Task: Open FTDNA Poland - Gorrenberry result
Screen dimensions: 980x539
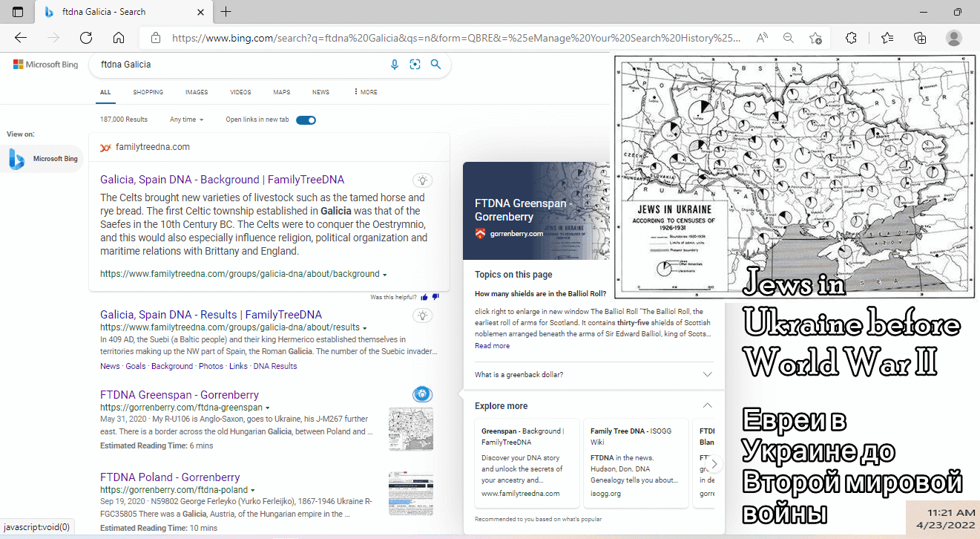Action: pos(170,477)
